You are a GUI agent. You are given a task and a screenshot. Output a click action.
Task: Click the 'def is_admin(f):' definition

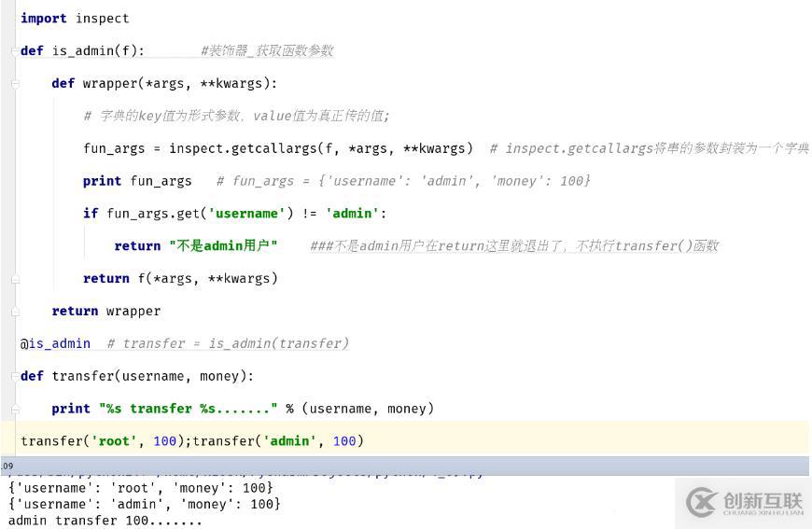pos(82,50)
